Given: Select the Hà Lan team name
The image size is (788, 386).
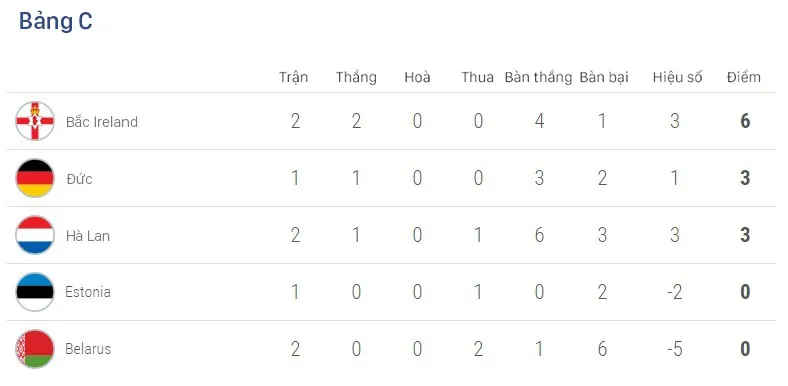Looking at the screenshot, I should click(88, 235).
